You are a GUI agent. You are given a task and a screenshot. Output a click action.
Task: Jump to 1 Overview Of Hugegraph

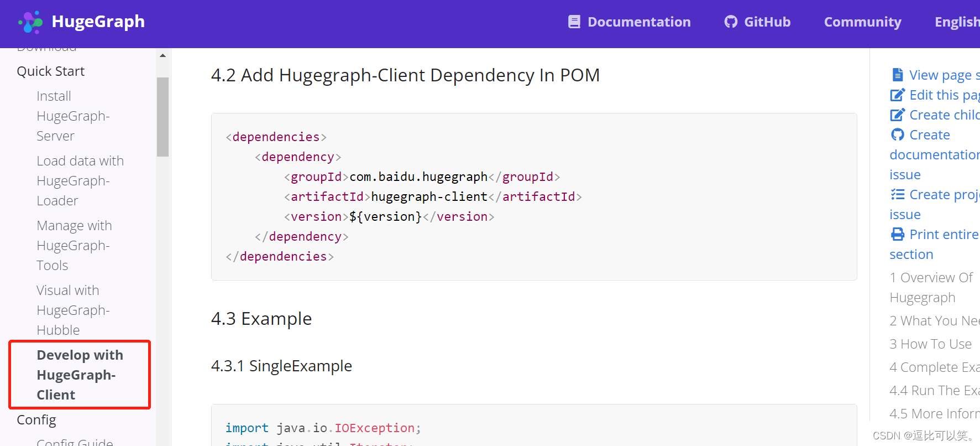(x=931, y=287)
